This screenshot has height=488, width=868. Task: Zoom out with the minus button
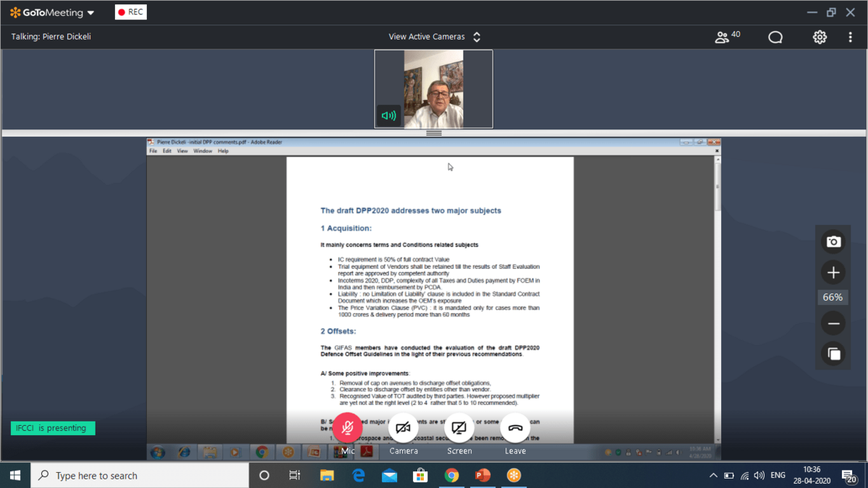pyautogui.click(x=833, y=323)
